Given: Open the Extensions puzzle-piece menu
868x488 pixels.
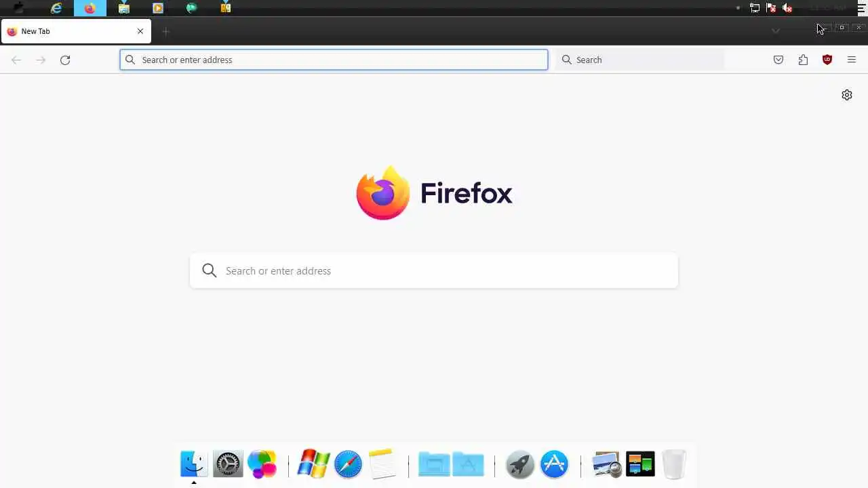Looking at the screenshot, I should coord(803,60).
